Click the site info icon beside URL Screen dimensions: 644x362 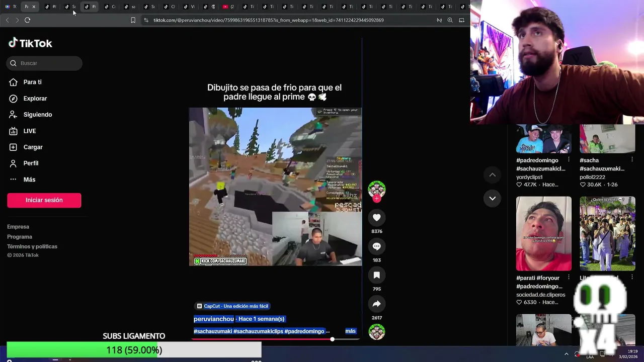pyautogui.click(x=146, y=20)
